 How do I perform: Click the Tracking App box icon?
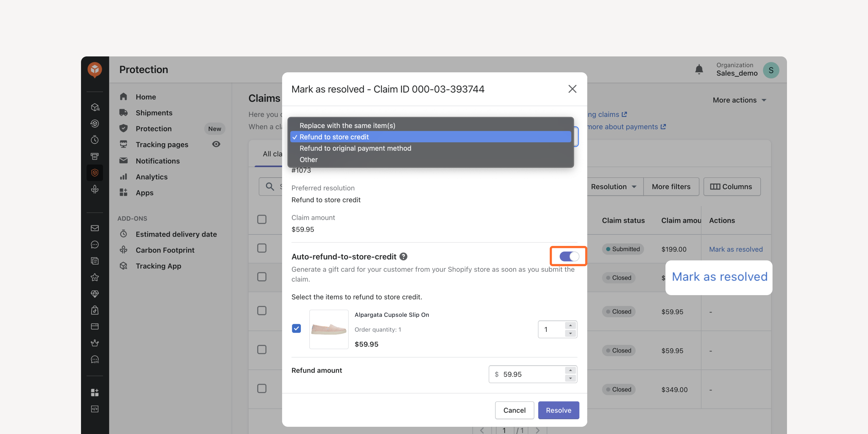[x=123, y=266]
